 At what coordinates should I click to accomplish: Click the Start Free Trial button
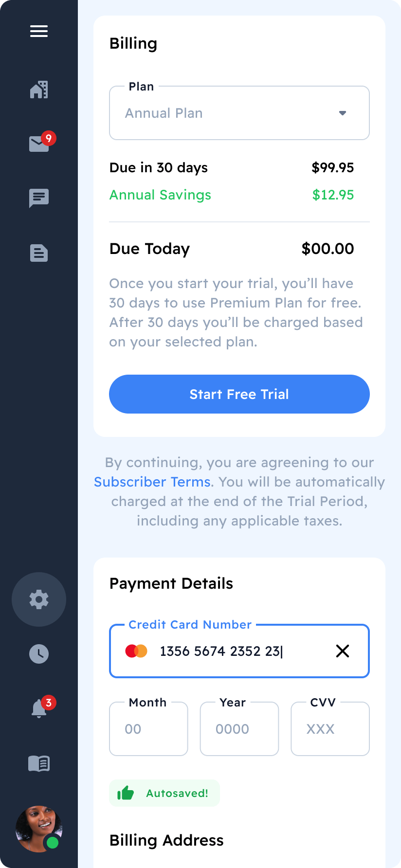click(x=239, y=394)
